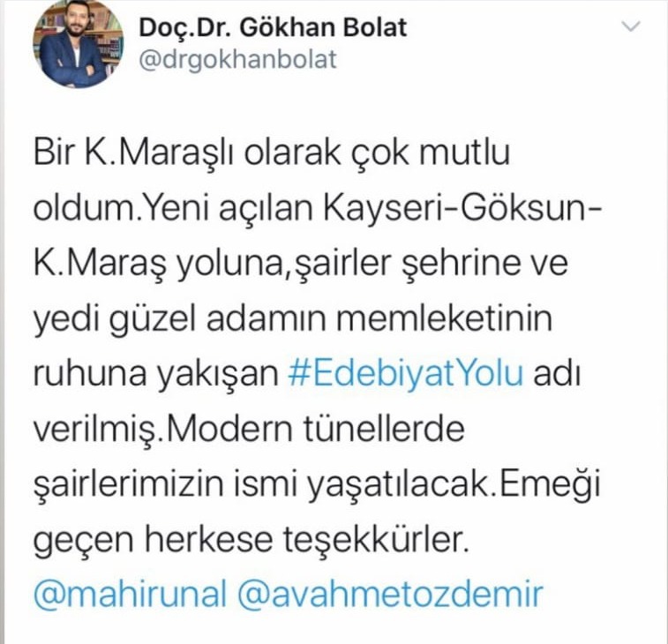The width and height of the screenshot is (668, 644).
Task: Click 'geçen herkese teşekkürler.' closing line
Action: pyautogui.click(x=251, y=540)
